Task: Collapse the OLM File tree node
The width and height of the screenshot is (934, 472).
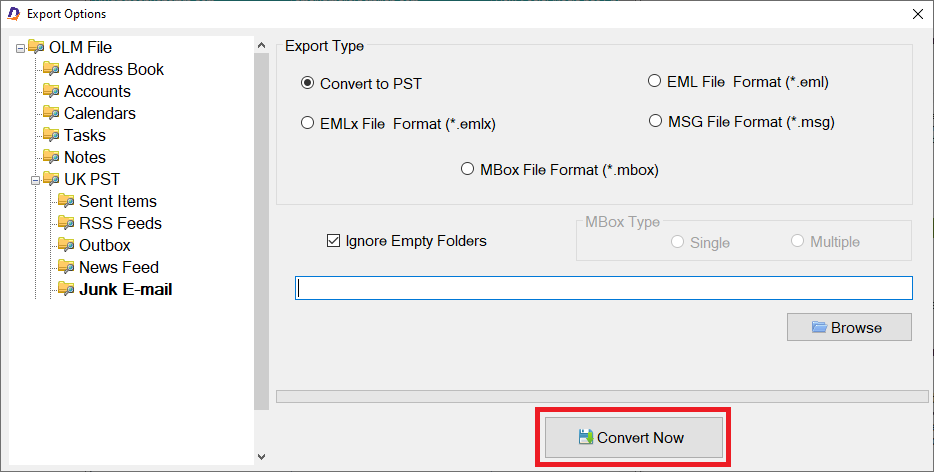Action: click(21, 48)
